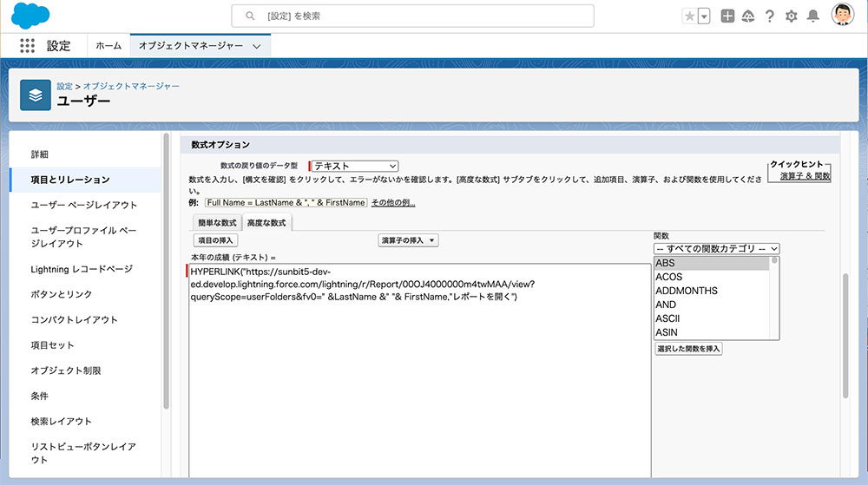Screen dimensions: 868x485
Task: Open the Trailhead guidance icon
Action: coord(747,16)
